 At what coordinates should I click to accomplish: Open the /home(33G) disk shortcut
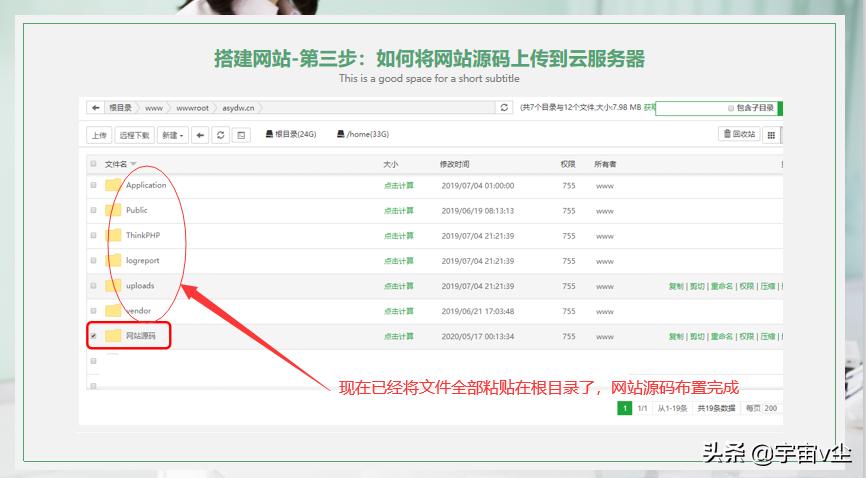coord(363,134)
